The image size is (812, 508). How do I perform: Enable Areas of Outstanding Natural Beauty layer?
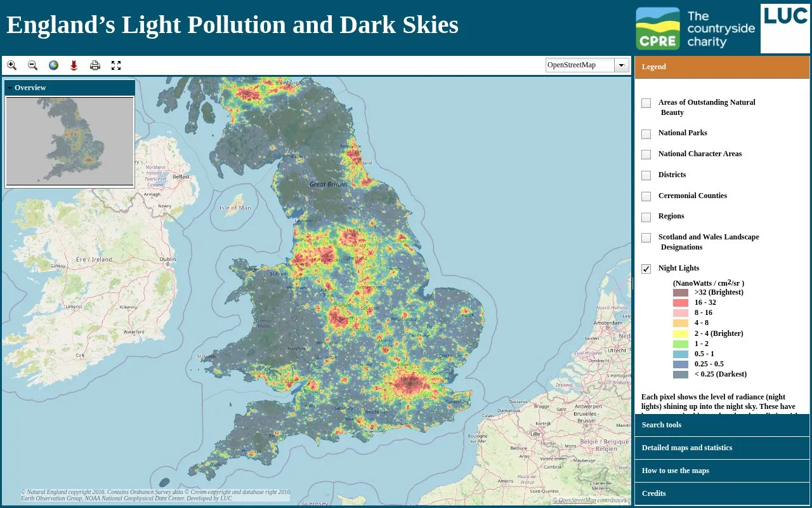click(646, 103)
